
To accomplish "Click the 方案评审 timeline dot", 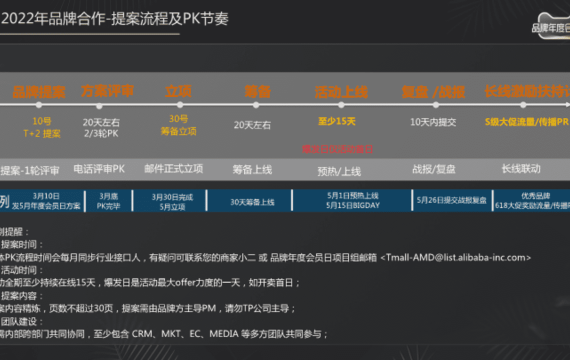I will [99, 106].
